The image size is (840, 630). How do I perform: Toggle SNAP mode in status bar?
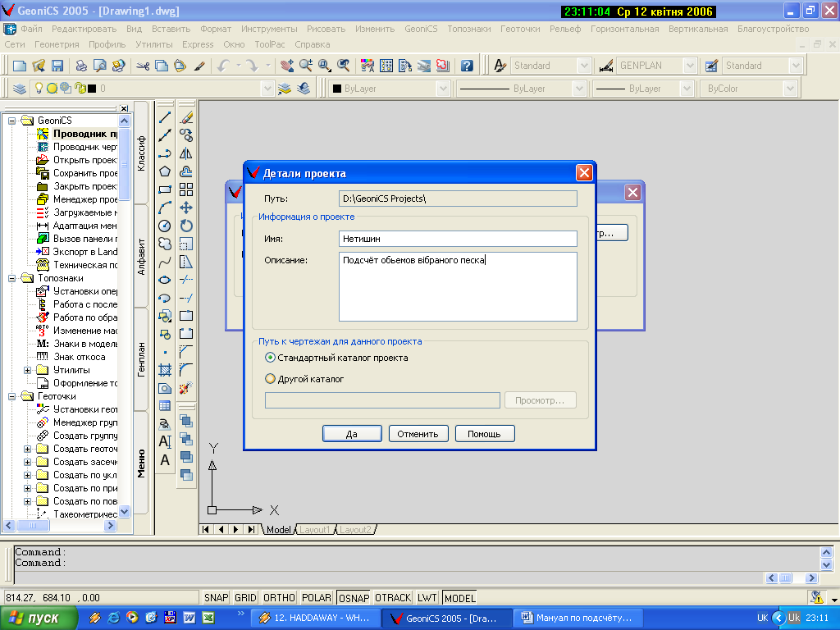tap(216, 597)
